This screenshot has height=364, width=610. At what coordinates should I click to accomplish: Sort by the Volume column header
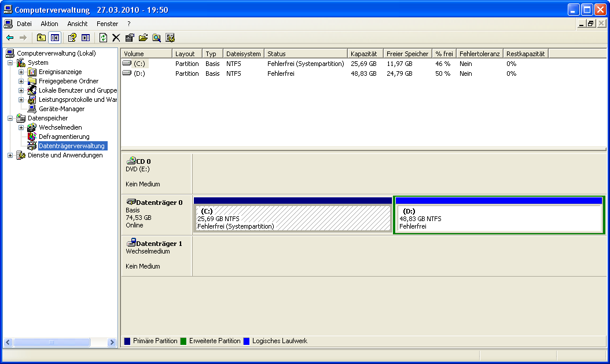coord(146,54)
